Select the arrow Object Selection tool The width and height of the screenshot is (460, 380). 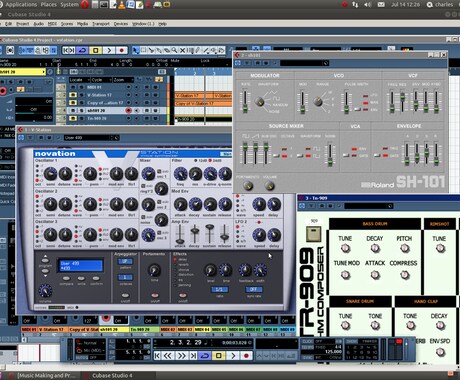tap(135, 50)
